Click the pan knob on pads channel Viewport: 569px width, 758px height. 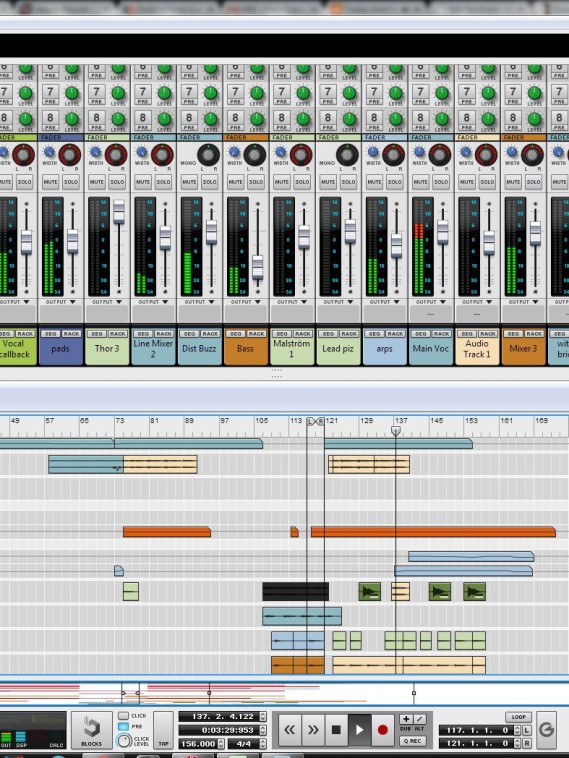70,155
